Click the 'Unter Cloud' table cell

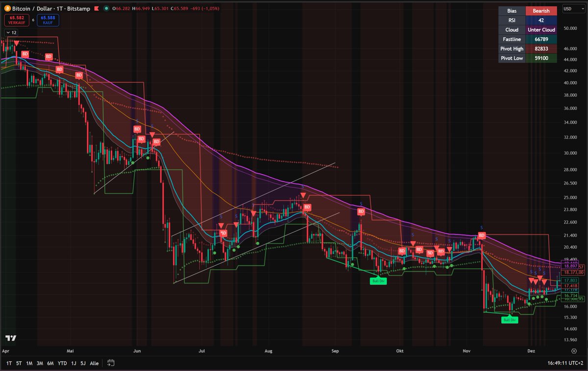(541, 29)
